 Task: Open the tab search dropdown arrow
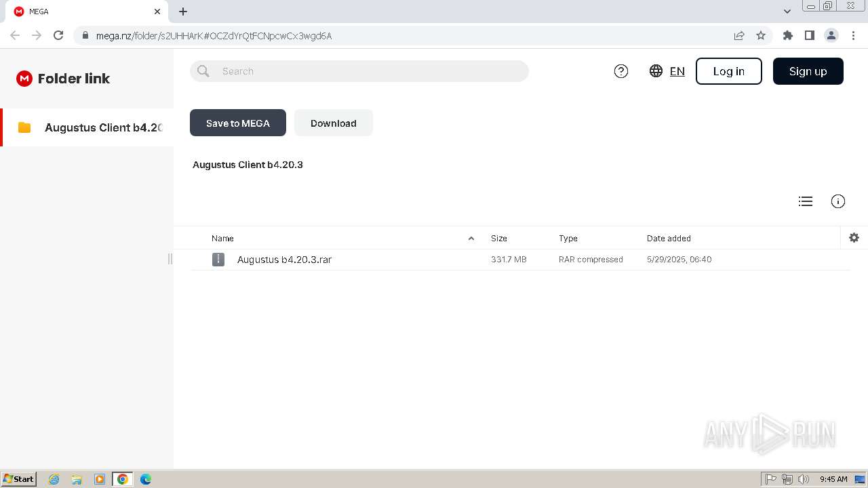[x=787, y=12]
